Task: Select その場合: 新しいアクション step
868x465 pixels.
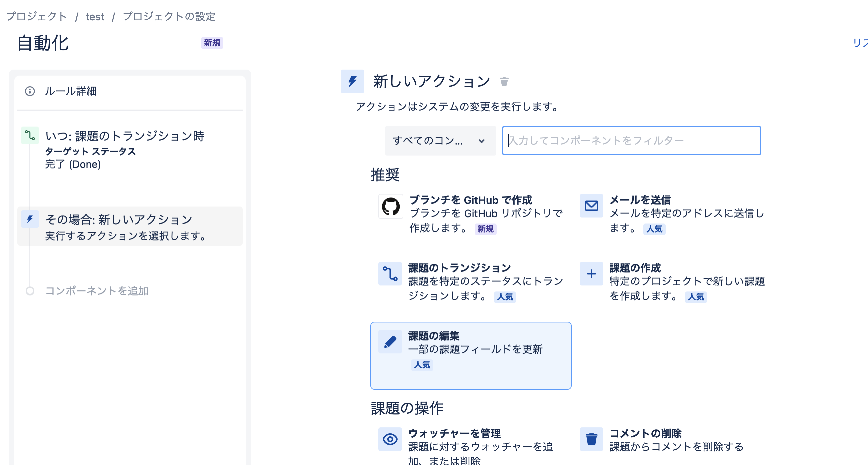Action: (x=130, y=226)
